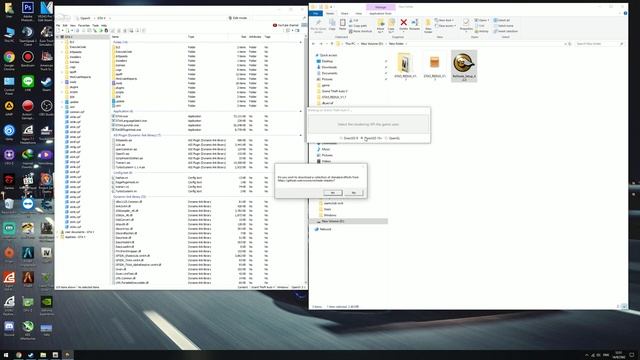
Task: Collapse GTA V root node in OpenIV tree
Action: [x=58, y=37]
